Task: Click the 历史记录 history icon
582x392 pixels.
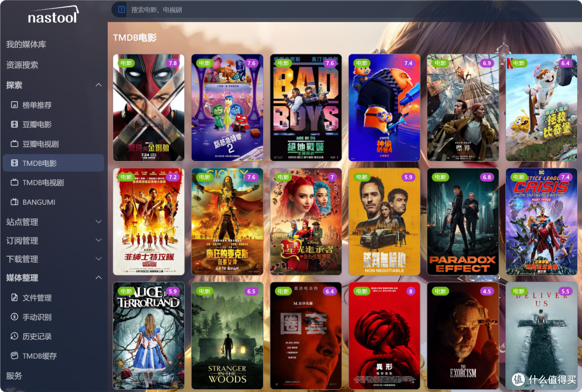Action: (x=15, y=337)
